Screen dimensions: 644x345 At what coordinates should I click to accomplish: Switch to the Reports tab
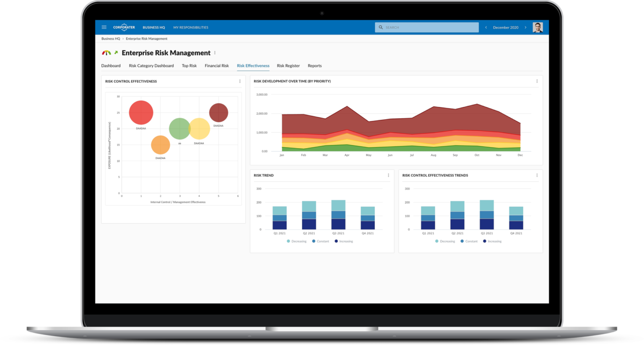315,66
